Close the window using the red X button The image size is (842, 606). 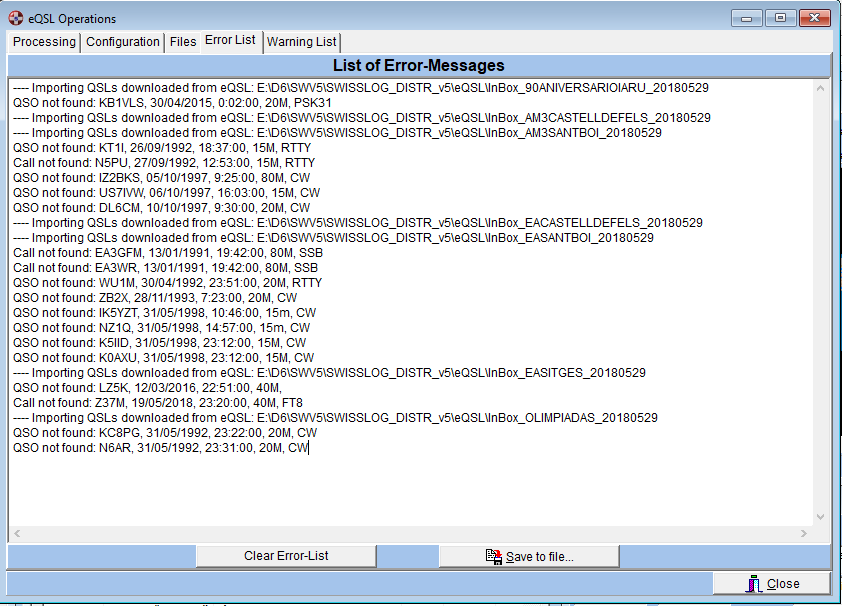pos(814,18)
